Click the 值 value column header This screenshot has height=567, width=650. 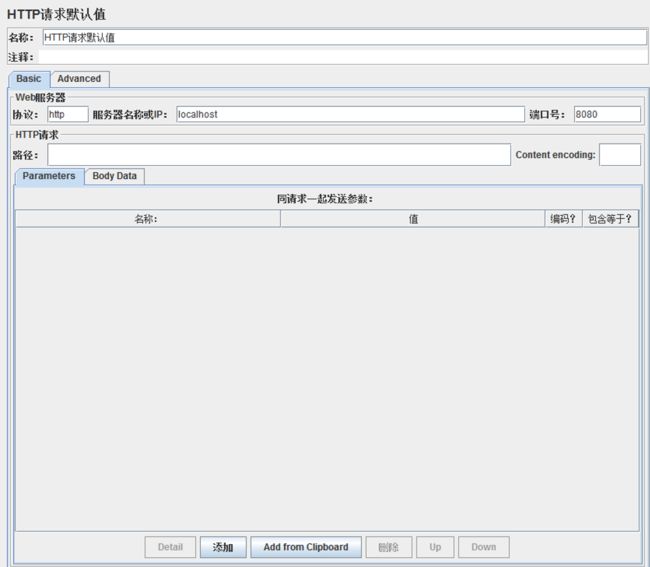point(412,219)
